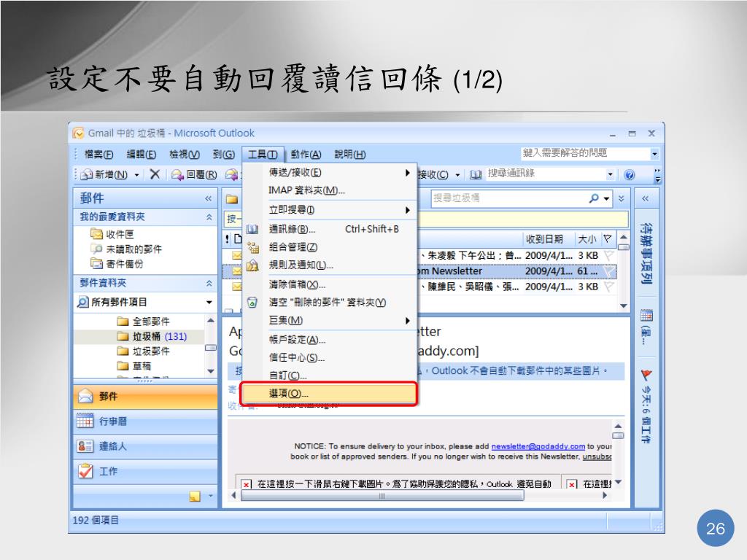Switch to 工作 tasks view
The width and height of the screenshot is (747, 560).
pos(145,472)
